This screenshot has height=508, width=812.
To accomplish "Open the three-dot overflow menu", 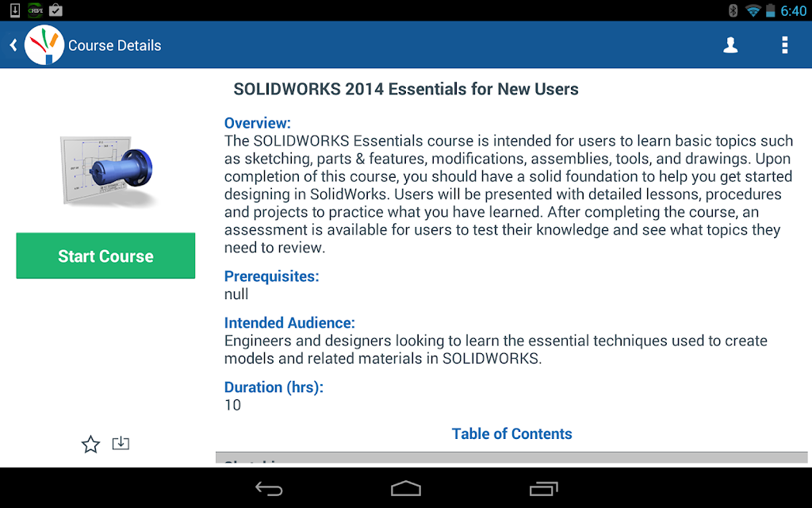I will [x=784, y=45].
